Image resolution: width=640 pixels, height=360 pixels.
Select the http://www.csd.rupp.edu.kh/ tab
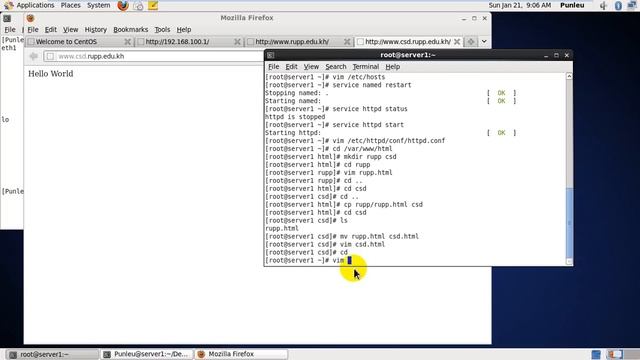(x=408, y=42)
